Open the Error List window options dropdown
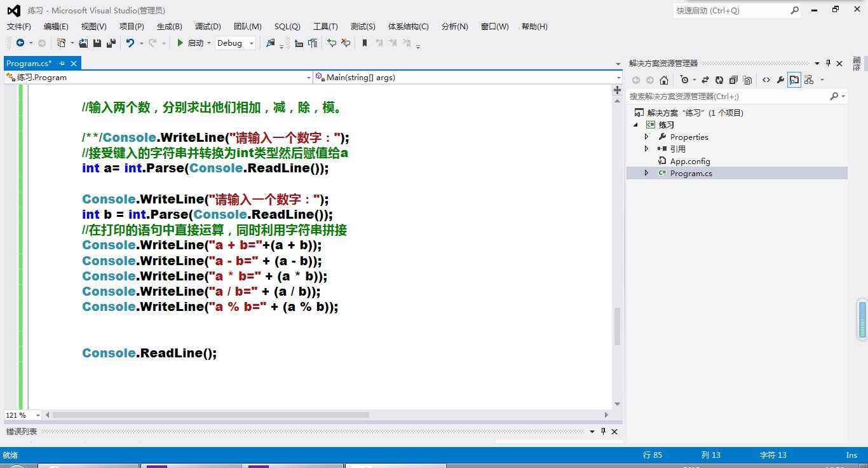The image size is (868, 468). click(x=592, y=431)
